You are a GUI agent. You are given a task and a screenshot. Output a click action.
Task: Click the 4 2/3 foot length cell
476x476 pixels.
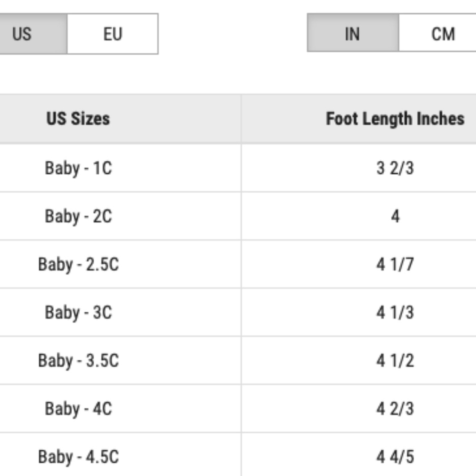395,408
